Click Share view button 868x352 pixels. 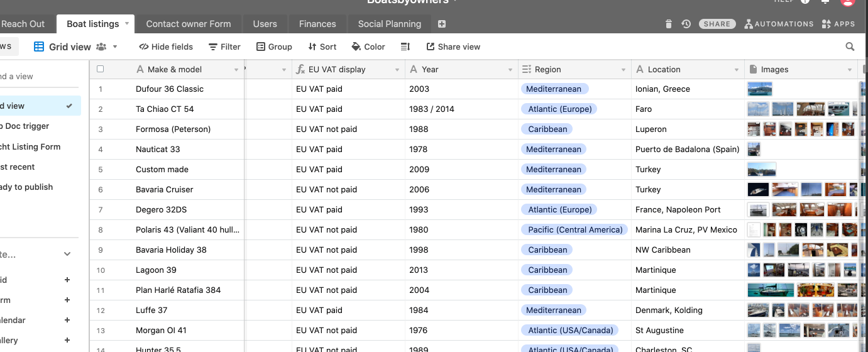point(453,47)
